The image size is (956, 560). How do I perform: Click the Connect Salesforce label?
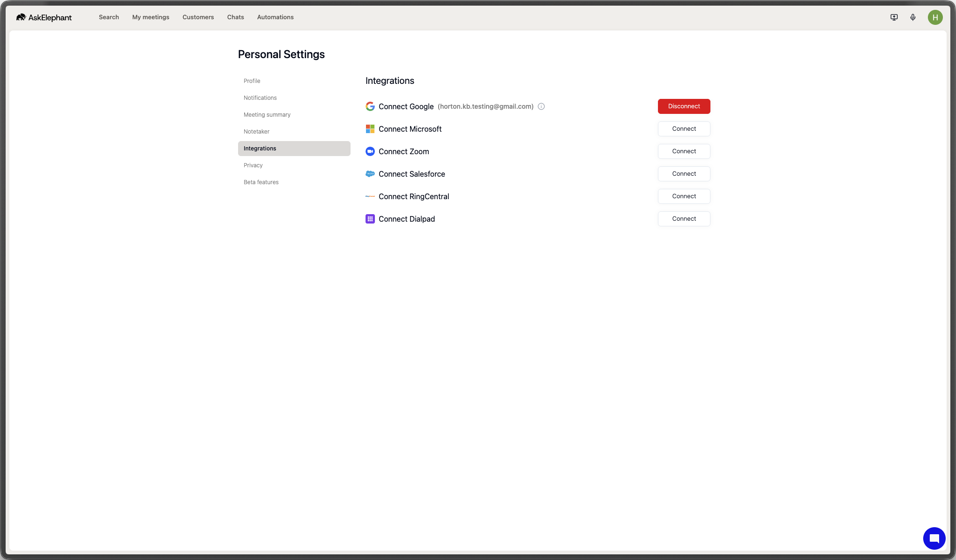click(412, 174)
